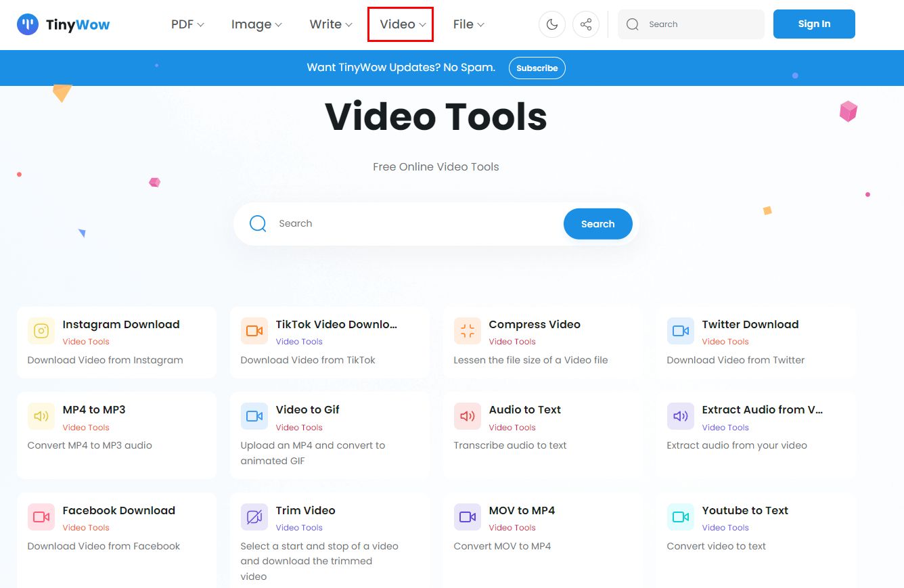Click the TinyWow logo icon
This screenshot has height=588, width=904.
click(28, 25)
